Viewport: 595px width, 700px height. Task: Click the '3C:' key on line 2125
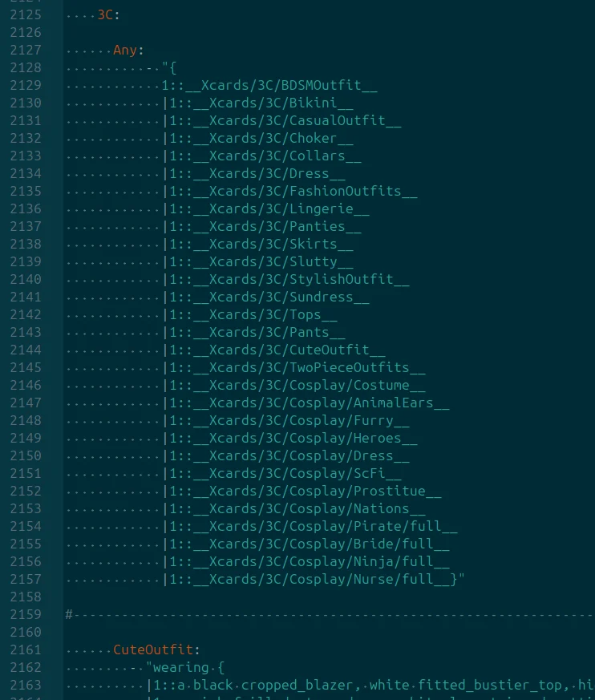(108, 15)
